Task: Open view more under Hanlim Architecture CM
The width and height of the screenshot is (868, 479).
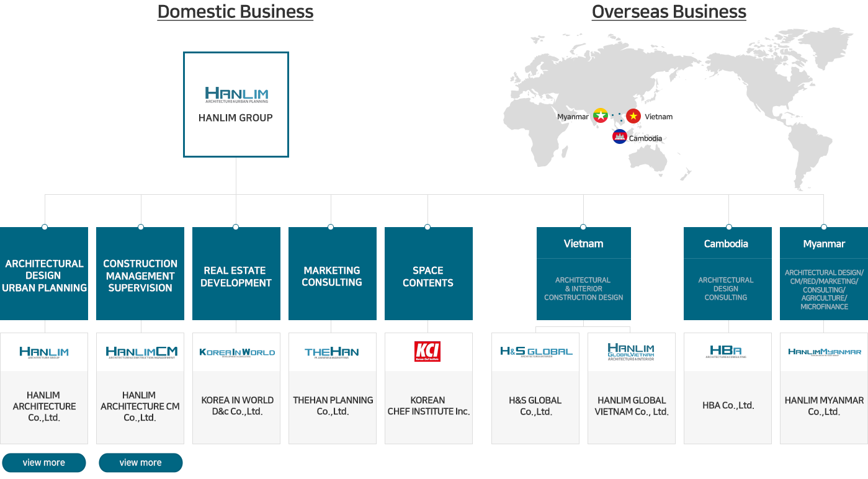Action: click(x=141, y=463)
